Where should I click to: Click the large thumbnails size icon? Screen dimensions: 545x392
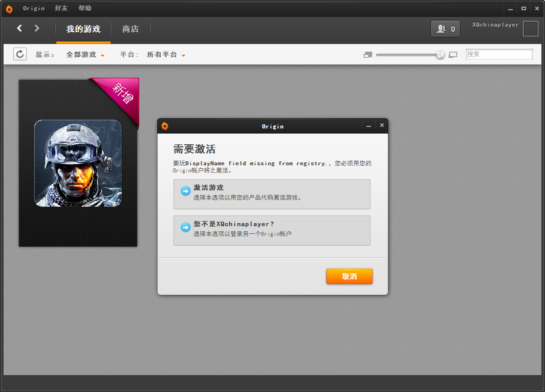pos(453,55)
